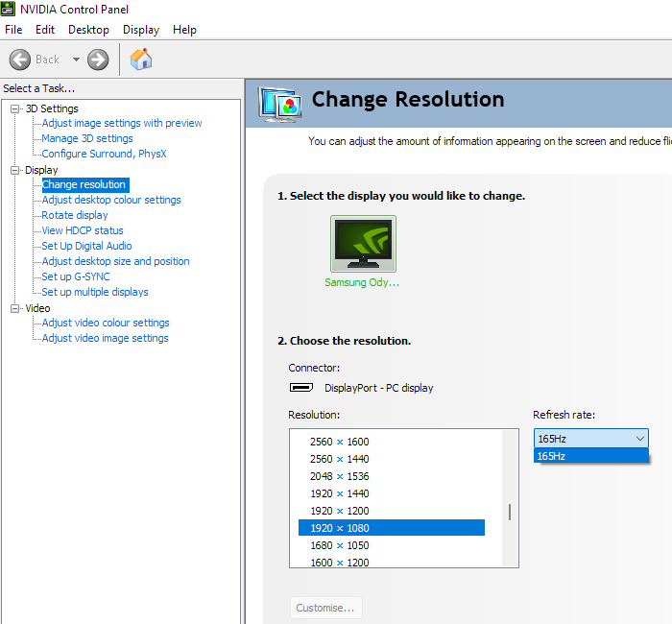This screenshot has width=672, height=624.
Task: Select resolution 2560 × 1600
Action: pos(392,442)
